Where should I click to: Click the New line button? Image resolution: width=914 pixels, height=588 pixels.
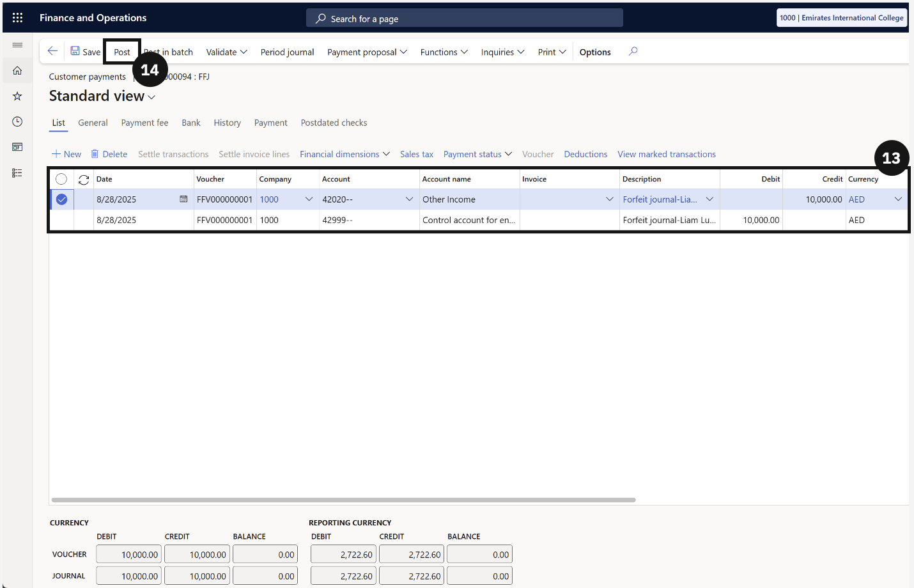tap(66, 154)
